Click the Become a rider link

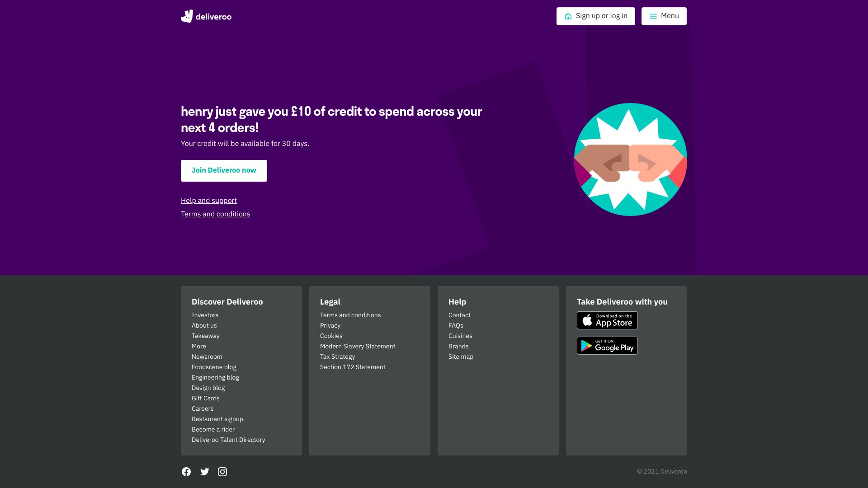point(213,429)
